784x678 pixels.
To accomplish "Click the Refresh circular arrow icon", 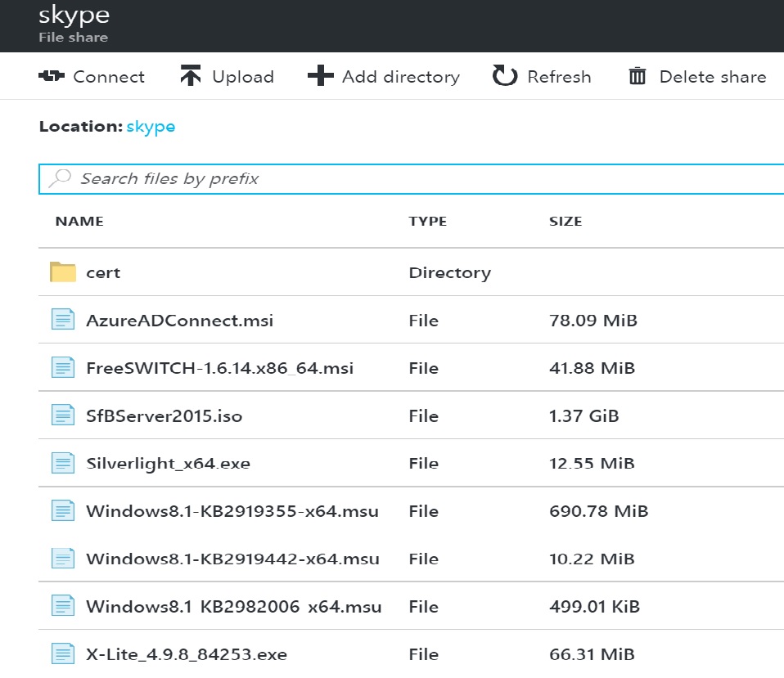I will click(505, 76).
